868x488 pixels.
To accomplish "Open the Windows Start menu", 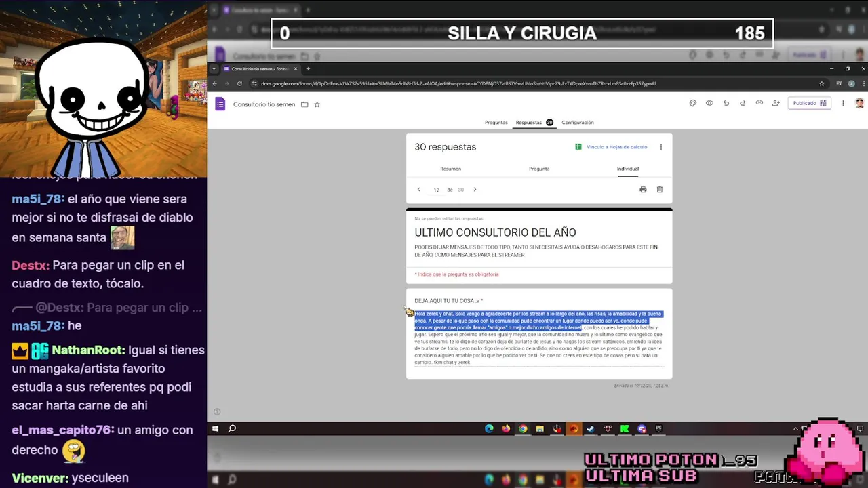I will [216, 428].
